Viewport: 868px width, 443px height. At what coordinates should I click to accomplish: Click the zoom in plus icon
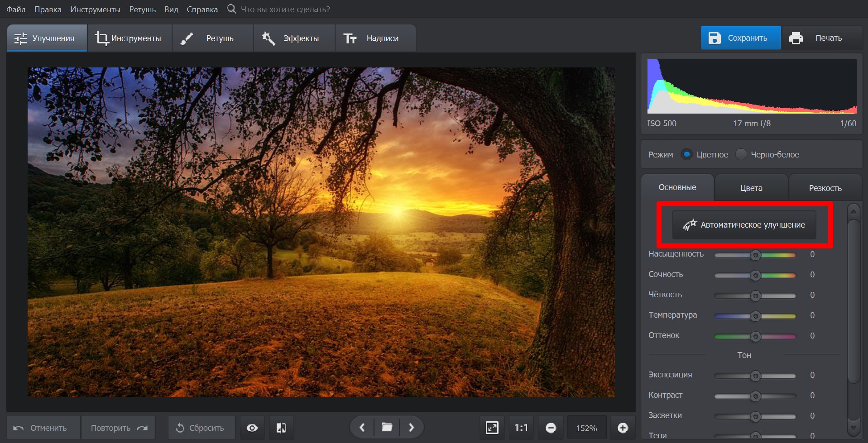tap(623, 428)
